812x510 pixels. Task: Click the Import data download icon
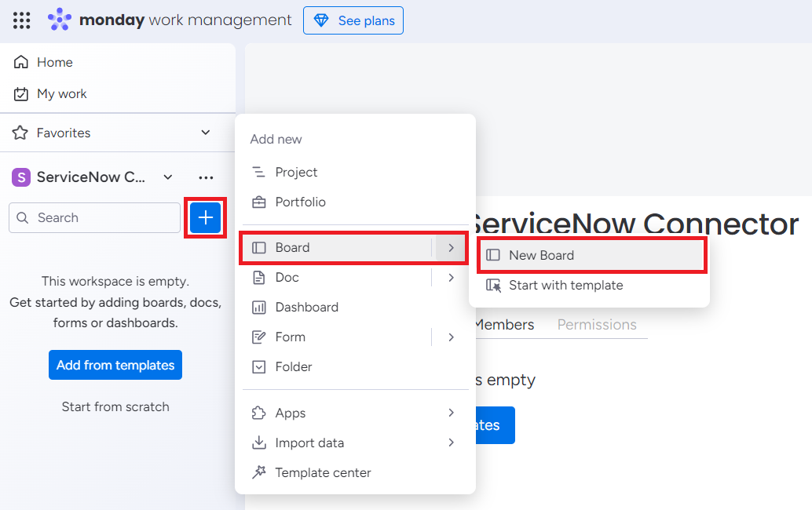tap(258, 443)
